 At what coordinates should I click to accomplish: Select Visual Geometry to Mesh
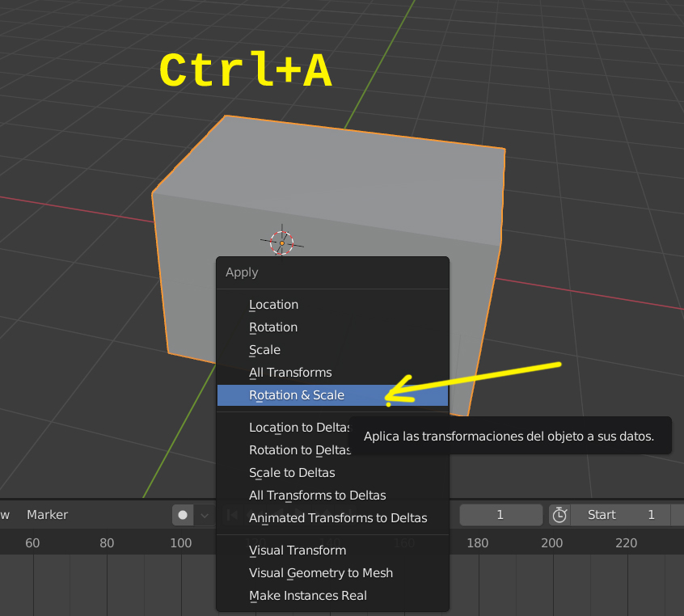pos(332,573)
